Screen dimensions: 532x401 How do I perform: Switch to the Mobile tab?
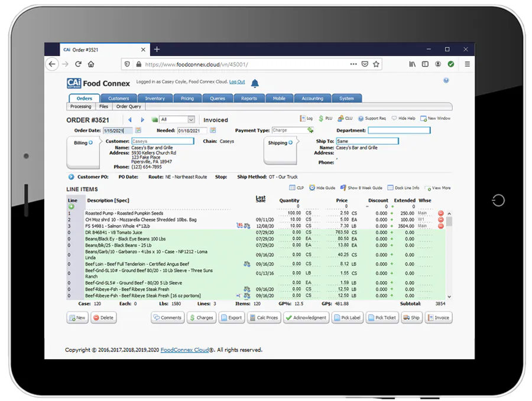(x=279, y=98)
